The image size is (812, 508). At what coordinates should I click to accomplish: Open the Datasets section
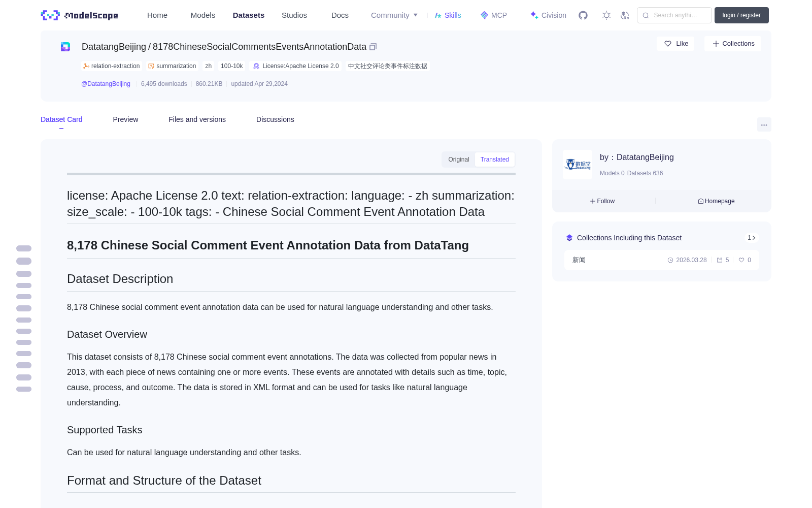pos(249,15)
